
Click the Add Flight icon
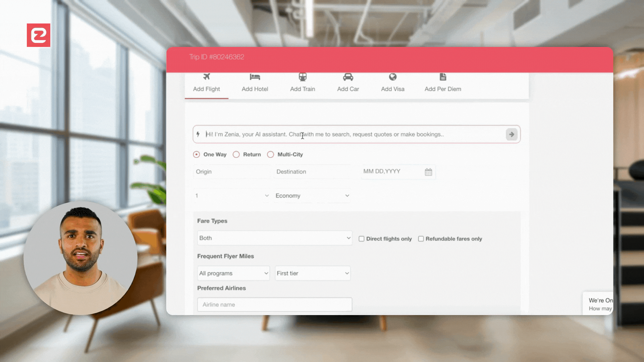206,76
